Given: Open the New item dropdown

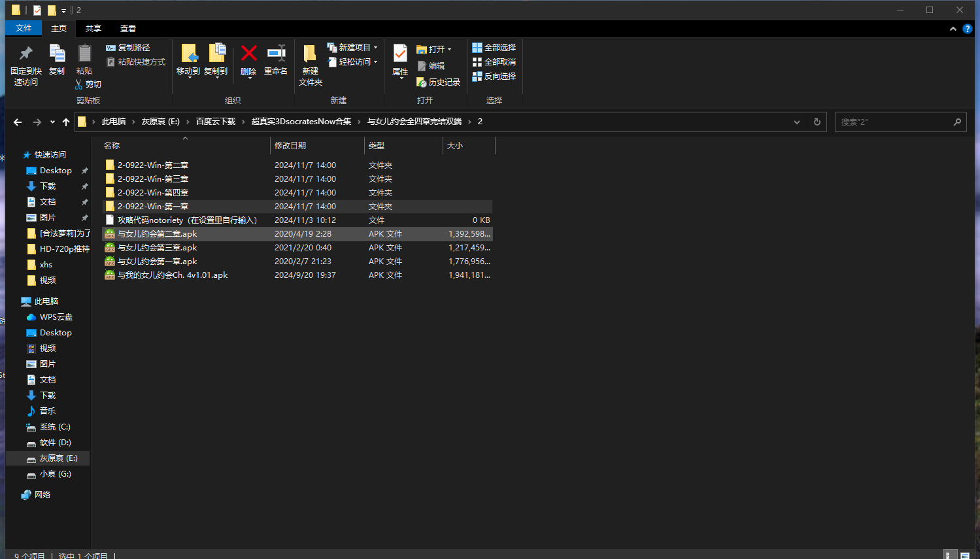Looking at the screenshot, I should (x=352, y=48).
